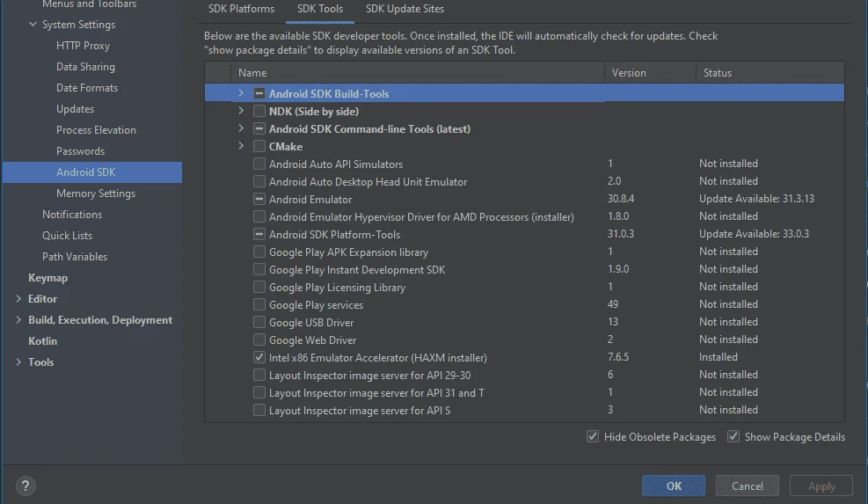
Task: Open the help question mark icon
Action: point(25,486)
